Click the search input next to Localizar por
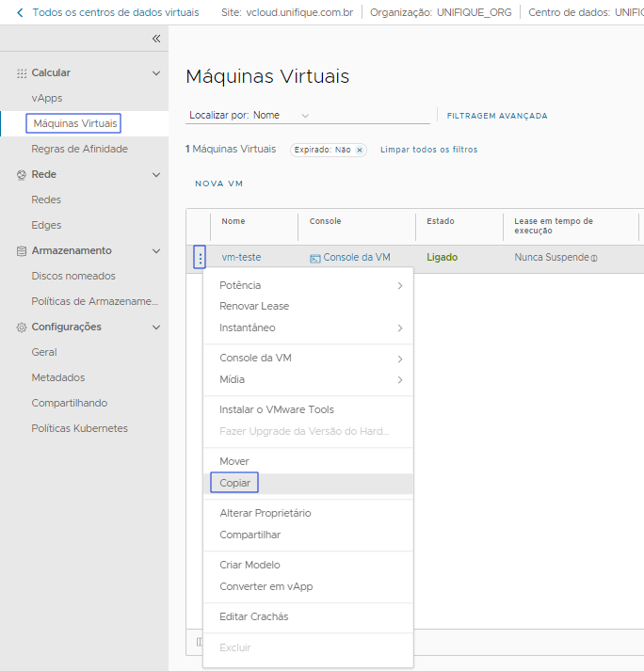The image size is (644, 671). pyautogui.click(x=370, y=116)
